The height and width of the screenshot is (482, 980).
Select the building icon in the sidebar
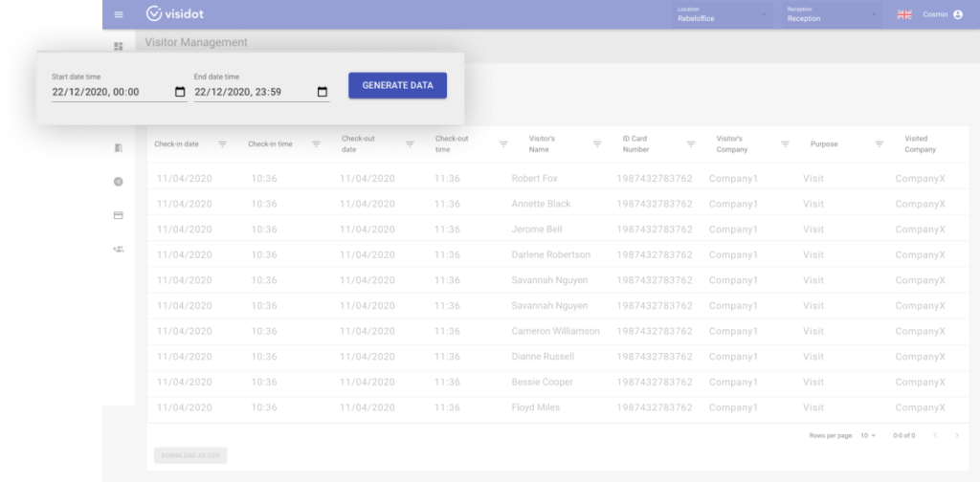tap(118, 148)
